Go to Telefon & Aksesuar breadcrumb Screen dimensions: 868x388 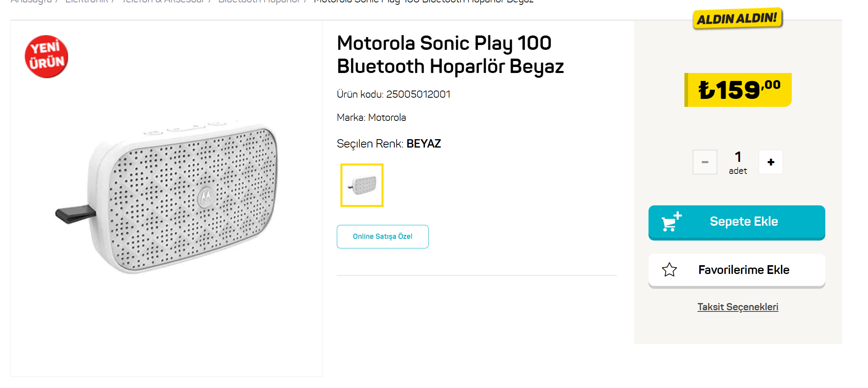163,2
